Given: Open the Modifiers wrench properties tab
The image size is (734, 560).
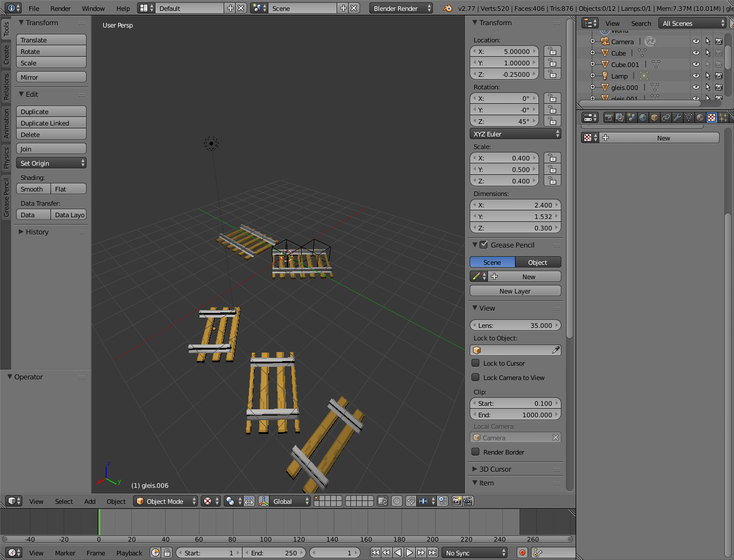Looking at the screenshot, I should [x=677, y=118].
